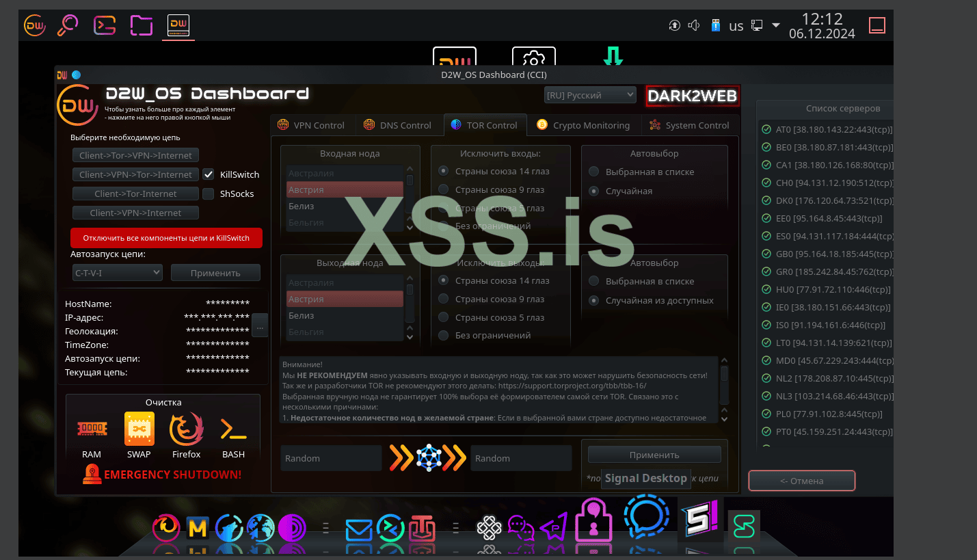Click the ... button beside IP-адрес
Screen dimensions: 977x560
click(x=259, y=325)
